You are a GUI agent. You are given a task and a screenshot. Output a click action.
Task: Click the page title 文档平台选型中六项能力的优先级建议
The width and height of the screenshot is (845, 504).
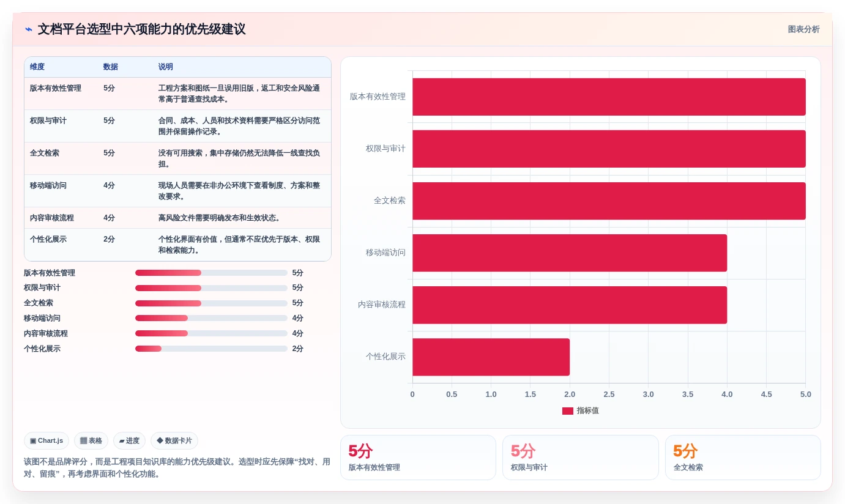[x=141, y=29]
